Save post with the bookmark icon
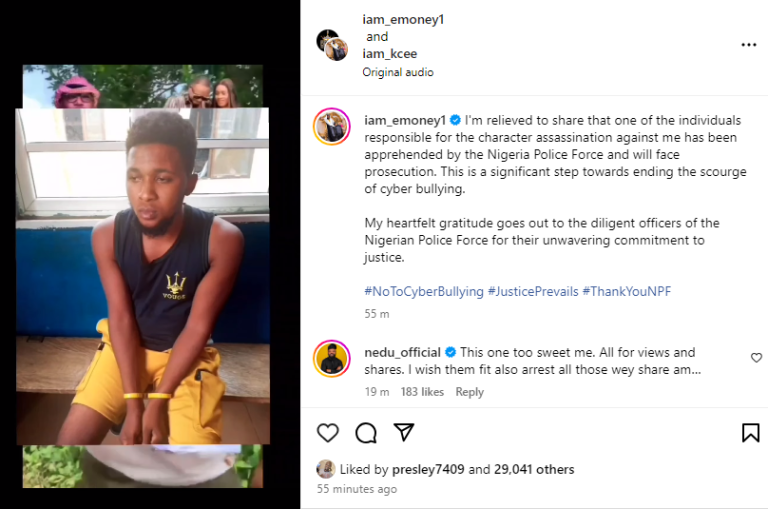The image size is (768, 509). pos(750,432)
